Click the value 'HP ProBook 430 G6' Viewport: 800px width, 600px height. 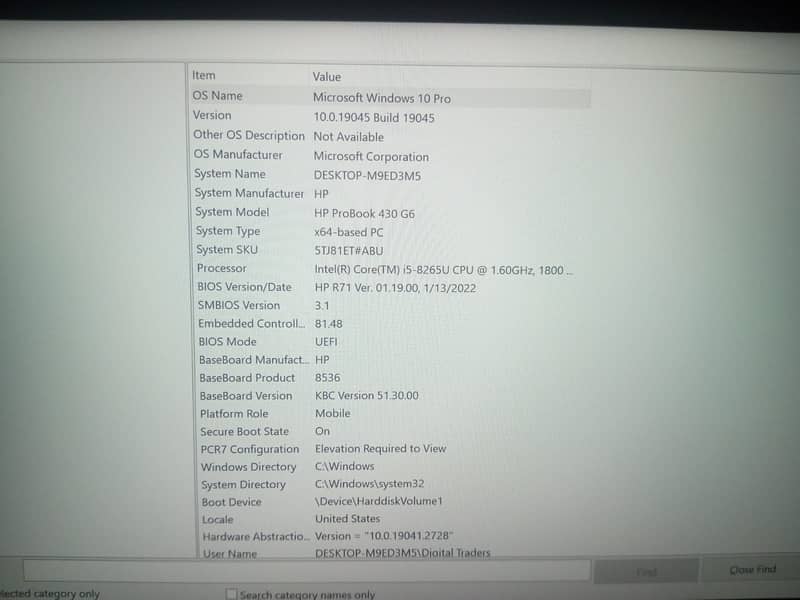pyautogui.click(x=364, y=214)
